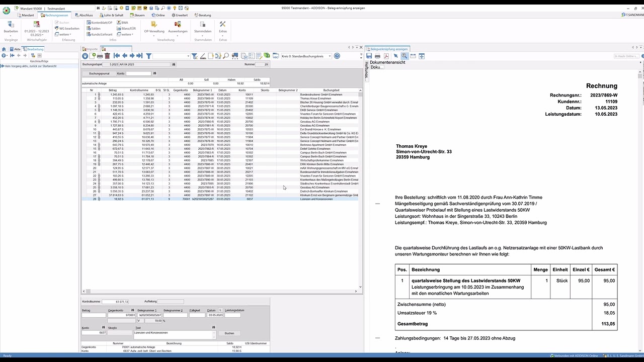Select row Holiday Inn Berlin Schönefeld Airport
Image resolution: width=644 pixels, height=362 pixels.
pos(220,118)
